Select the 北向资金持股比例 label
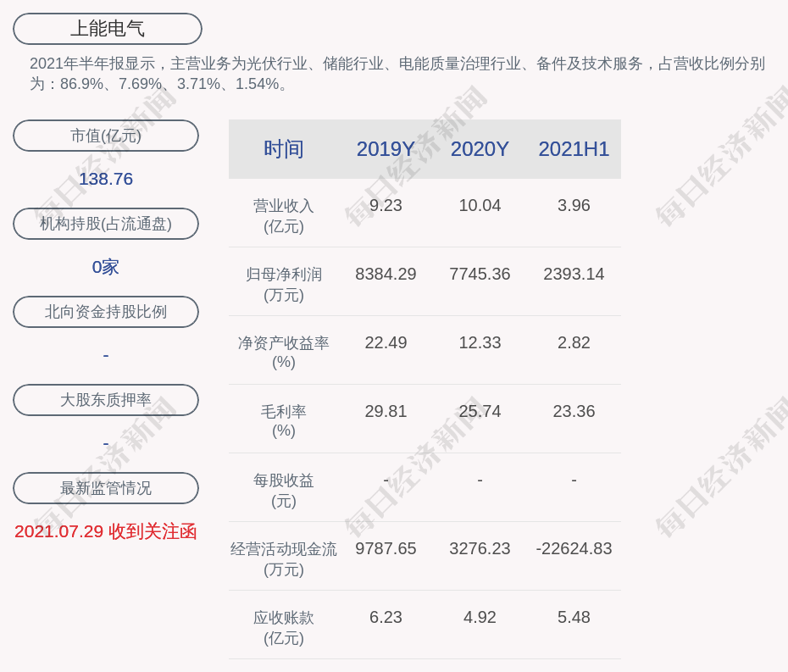Viewport: 788px width, 672px height. point(106,312)
